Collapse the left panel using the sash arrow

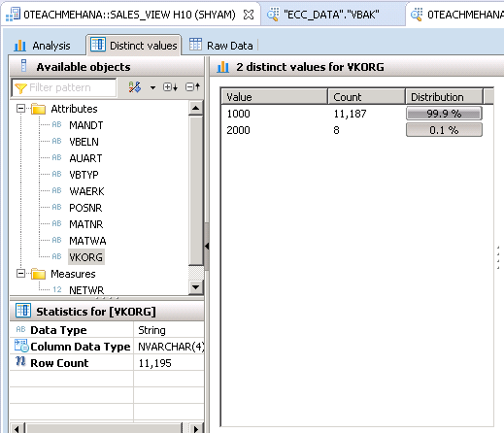click(x=207, y=247)
